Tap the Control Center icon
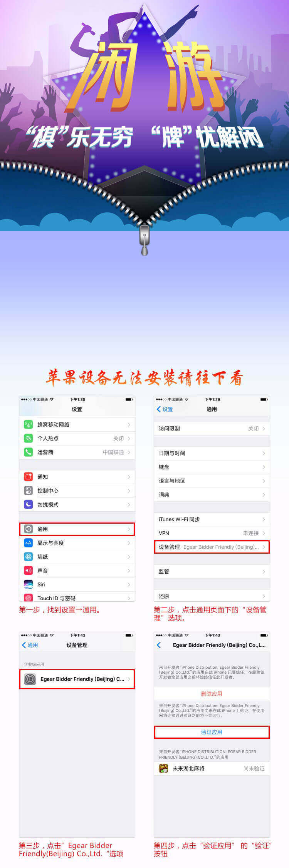 (x=29, y=491)
